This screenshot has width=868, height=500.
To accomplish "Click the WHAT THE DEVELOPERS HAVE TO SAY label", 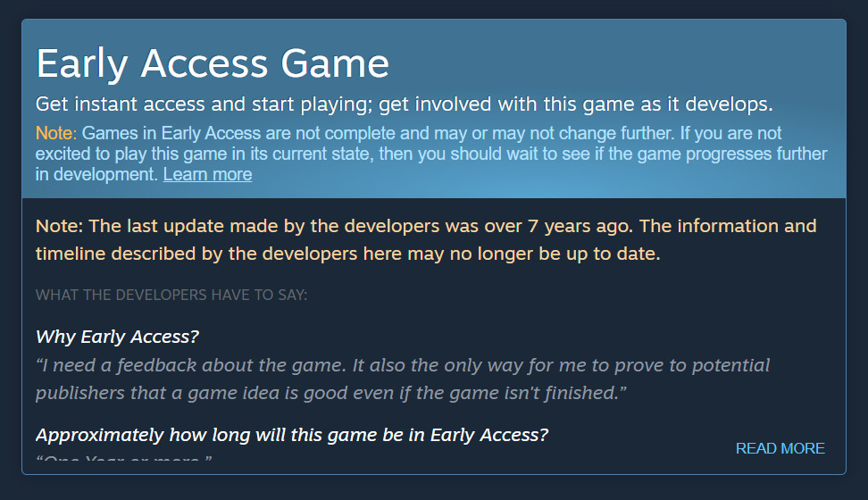I will tap(171, 295).
